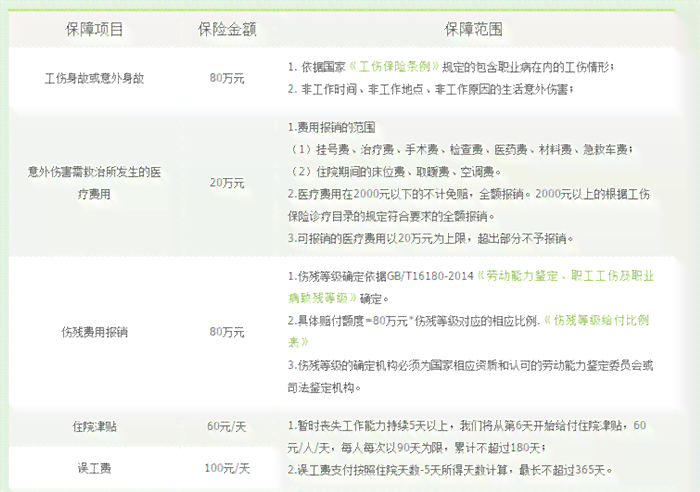Viewport: 700px width, 492px height.
Task: Select the 20万元 amount cell
Action: (227, 183)
